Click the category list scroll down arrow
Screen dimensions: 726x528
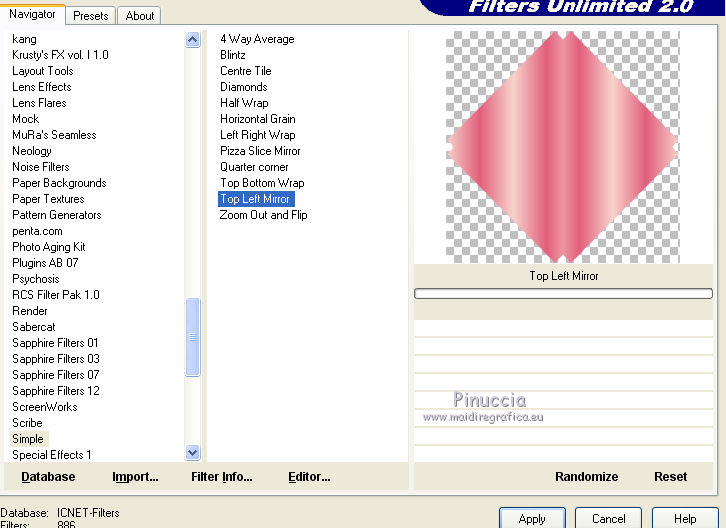tap(193, 452)
